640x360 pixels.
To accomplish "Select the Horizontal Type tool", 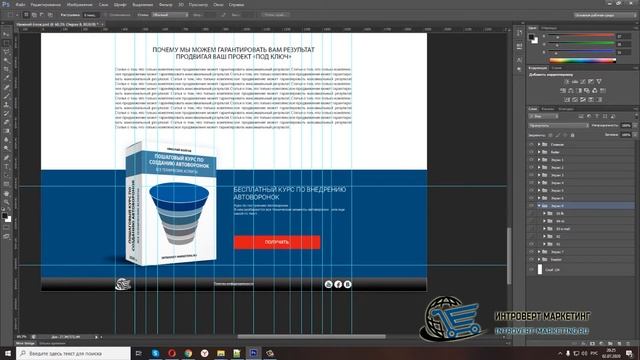I will pyautogui.click(x=6, y=167).
